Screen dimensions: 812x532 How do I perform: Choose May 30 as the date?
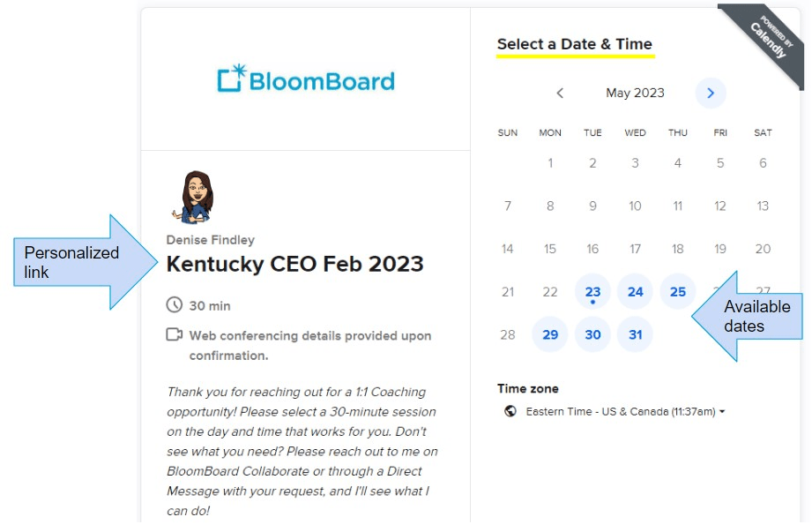(592, 334)
